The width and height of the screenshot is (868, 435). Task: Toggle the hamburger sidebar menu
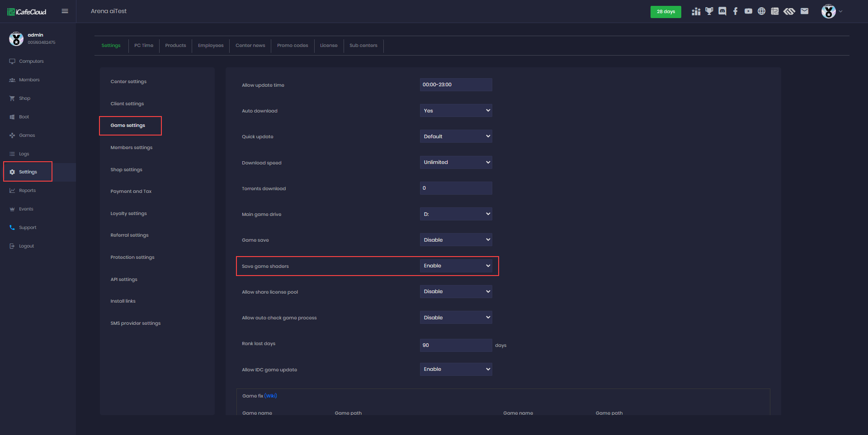[x=65, y=11]
